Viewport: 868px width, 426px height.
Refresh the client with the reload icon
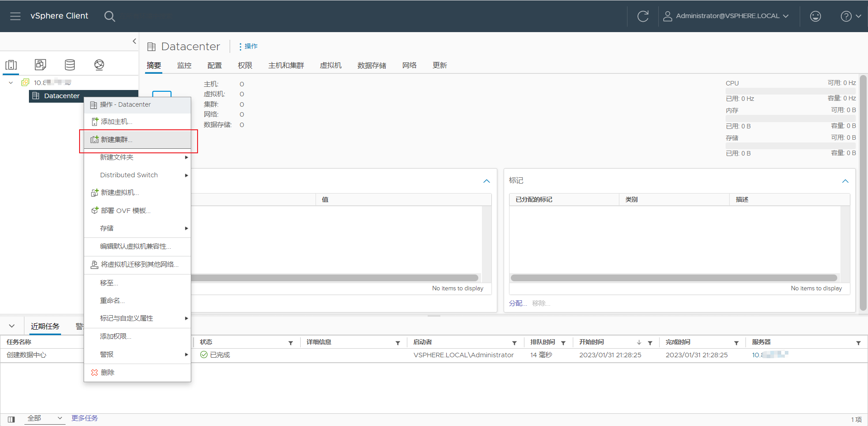(643, 16)
